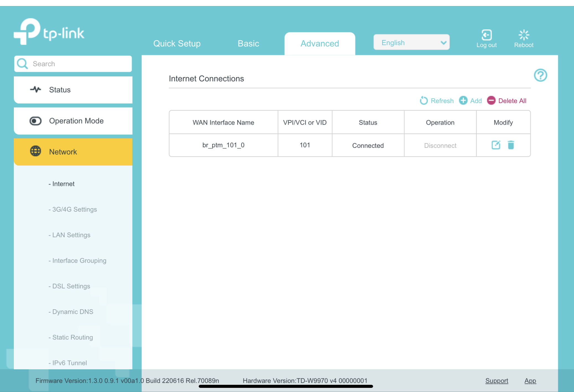Click the help question mark icon
The height and width of the screenshot is (392, 574).
tap(540, 75)
